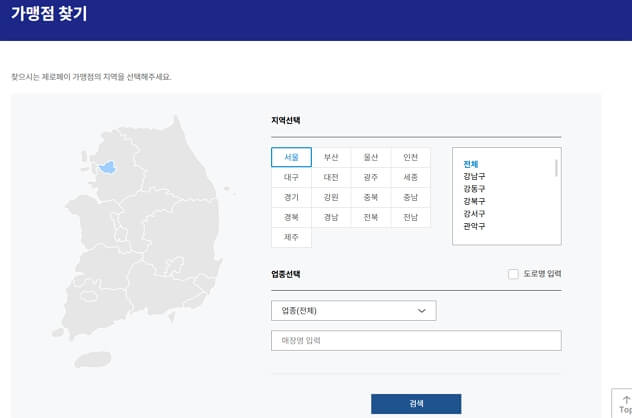Pick 전북 in the region grid
The width and height of the screenshot is (632, 418).
(371, 217)
